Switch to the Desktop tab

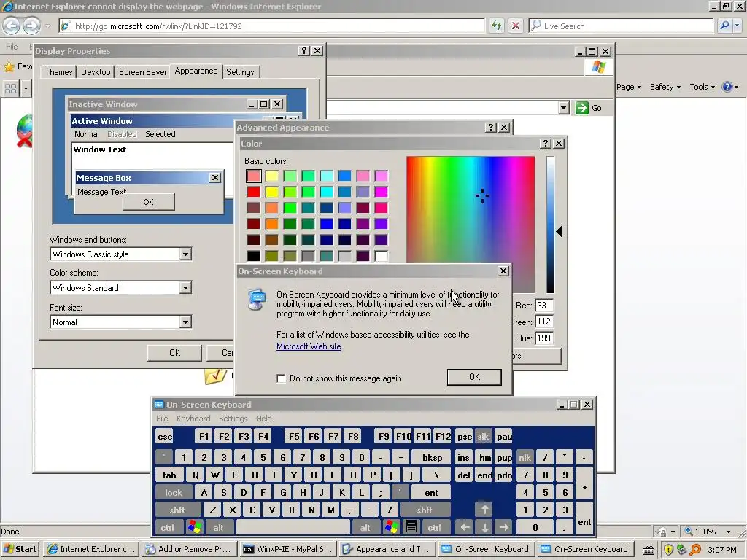[x=96, y=72]
